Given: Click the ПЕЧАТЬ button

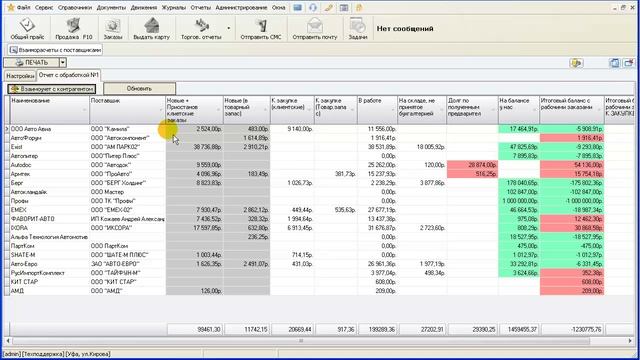Looking at the screenshot, I should (32, 62).
